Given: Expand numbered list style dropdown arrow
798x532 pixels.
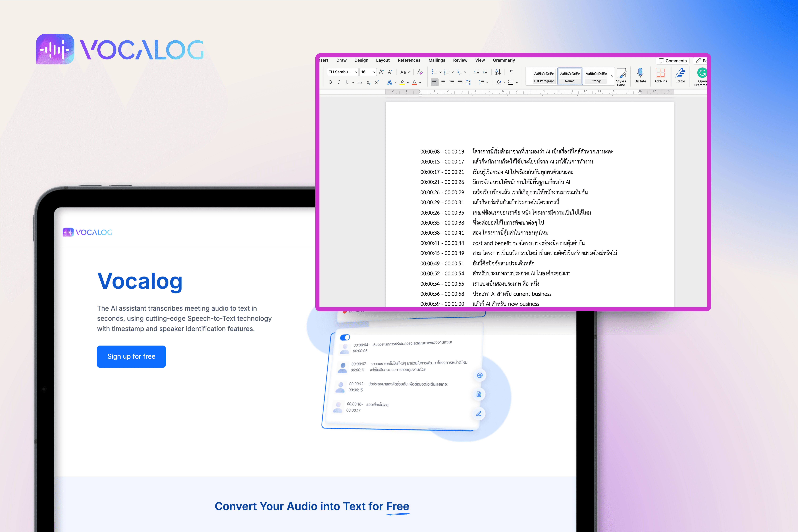Looking at the screenshot, I should pyautogui.click(x=453, y=72).
